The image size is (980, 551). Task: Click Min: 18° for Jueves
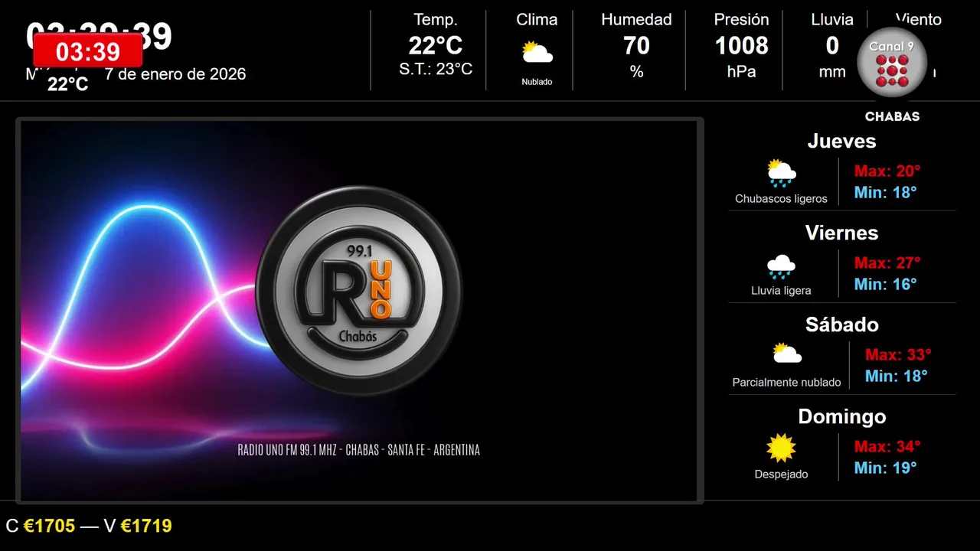click(885, 192)
